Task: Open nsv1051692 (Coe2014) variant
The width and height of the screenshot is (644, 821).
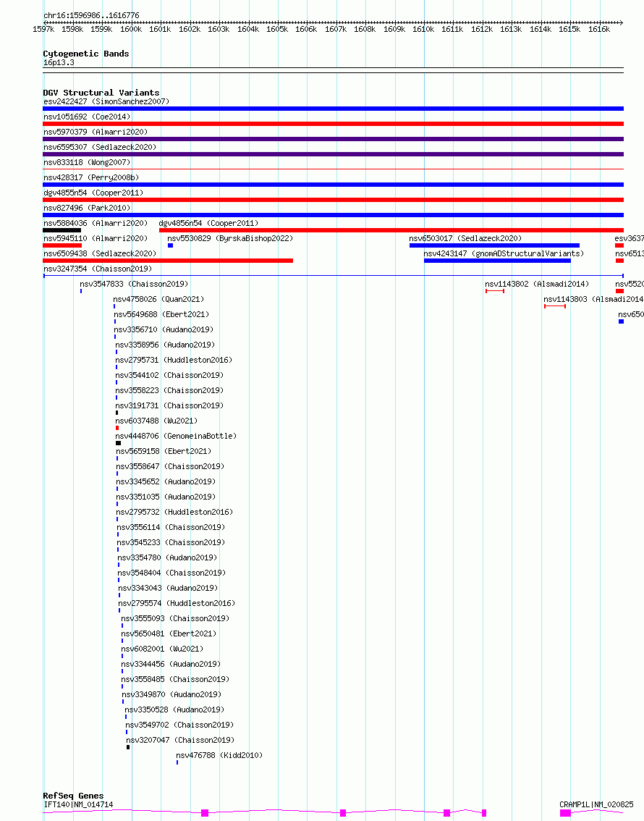Action: (87, 117)
